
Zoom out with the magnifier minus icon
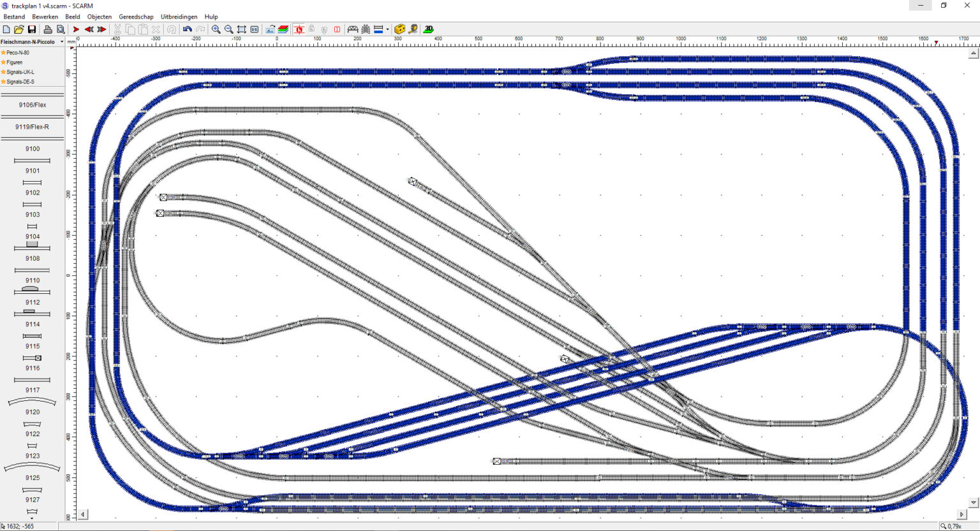coord(228,29)
